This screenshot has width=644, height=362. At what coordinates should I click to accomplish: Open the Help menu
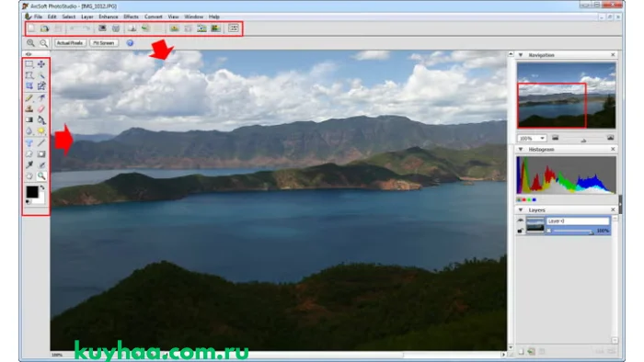(214, 17)
